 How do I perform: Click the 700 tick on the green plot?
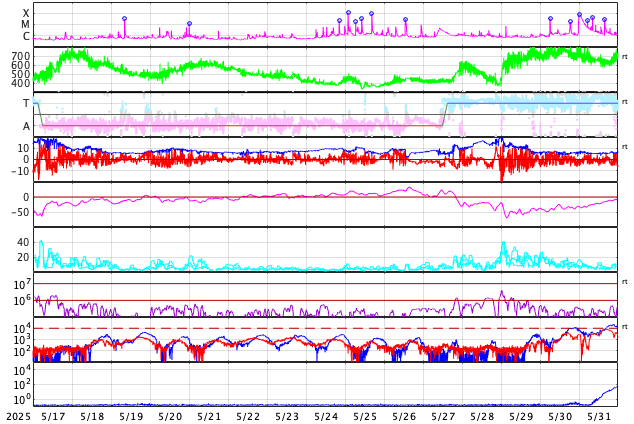pos(21,56)
